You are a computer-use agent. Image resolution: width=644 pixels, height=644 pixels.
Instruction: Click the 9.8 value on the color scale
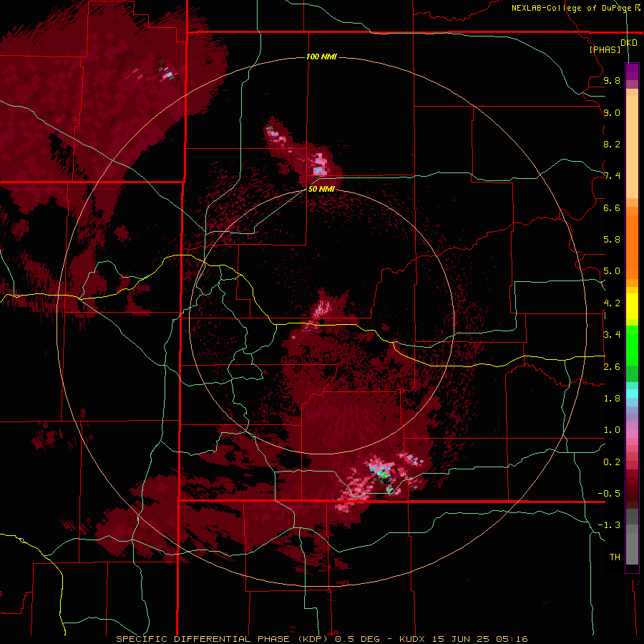(612, 80)
